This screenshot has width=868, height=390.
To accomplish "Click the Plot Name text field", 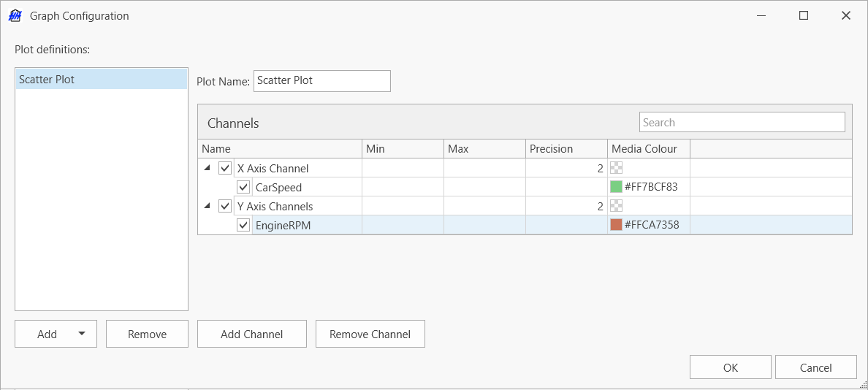I will [x=321, y=80].
